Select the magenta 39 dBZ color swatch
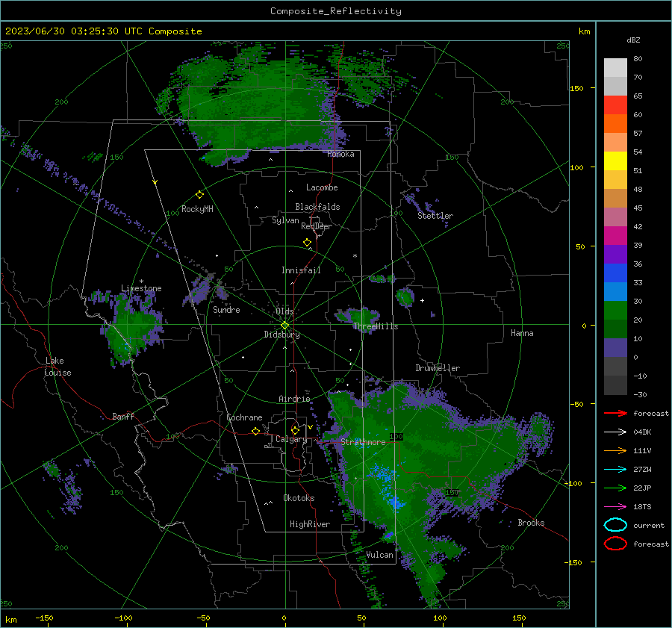This screenshot has height=628, width=672. [x=615, y=236]
